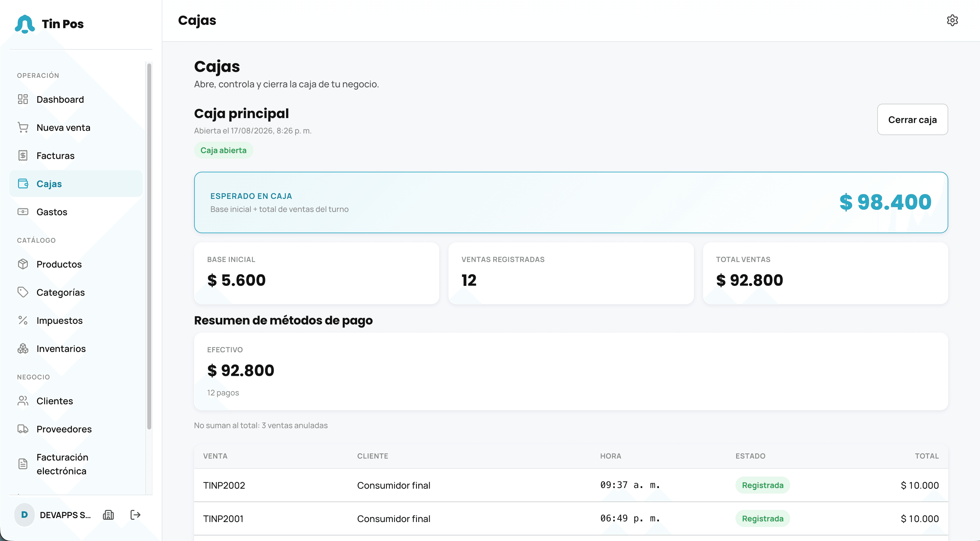Click the Tin Pos brand name
The image size is (980, 541).
coord(63,24)
